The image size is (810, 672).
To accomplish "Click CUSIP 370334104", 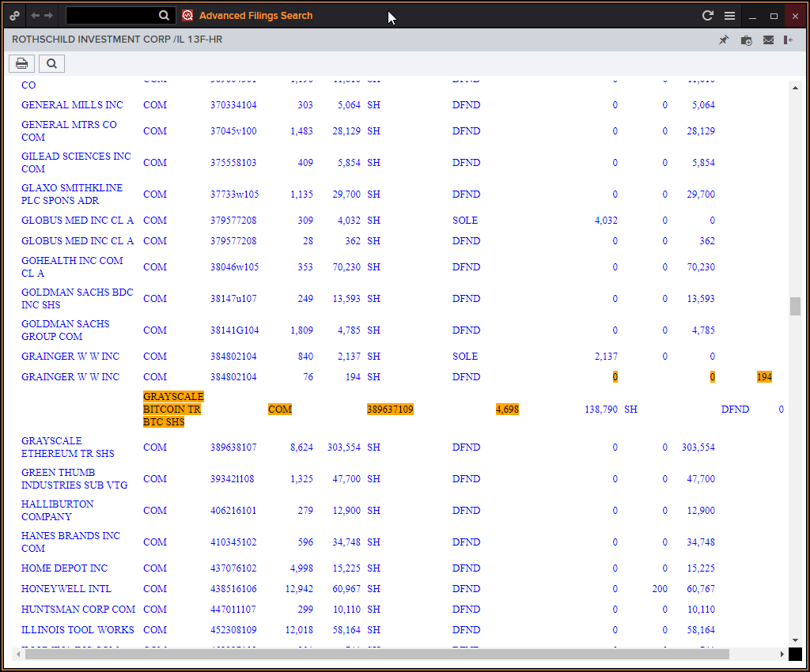I will [x=233, y=105].
